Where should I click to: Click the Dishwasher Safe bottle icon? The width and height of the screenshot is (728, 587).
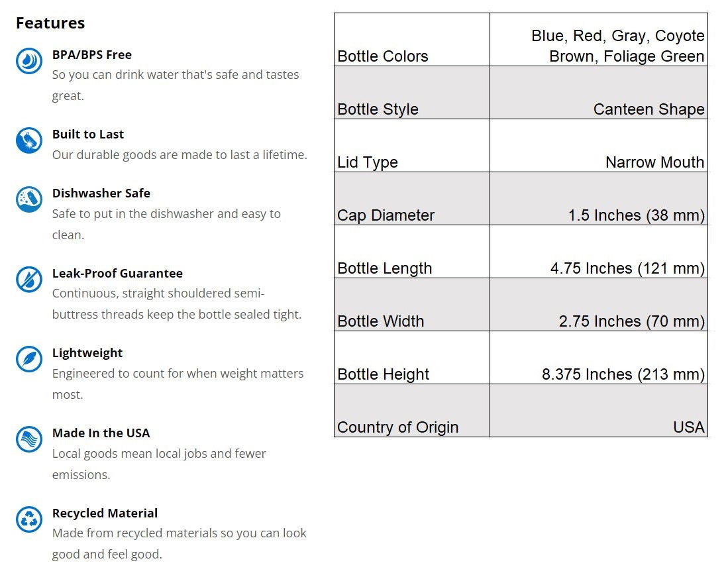click(28, 199)
